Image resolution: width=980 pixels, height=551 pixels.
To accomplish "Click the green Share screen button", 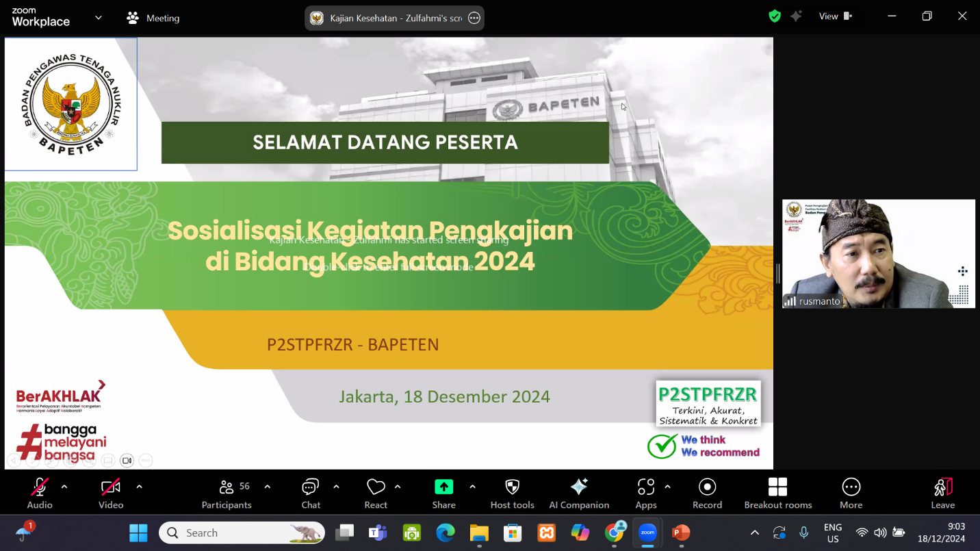I will pos(443,493).
